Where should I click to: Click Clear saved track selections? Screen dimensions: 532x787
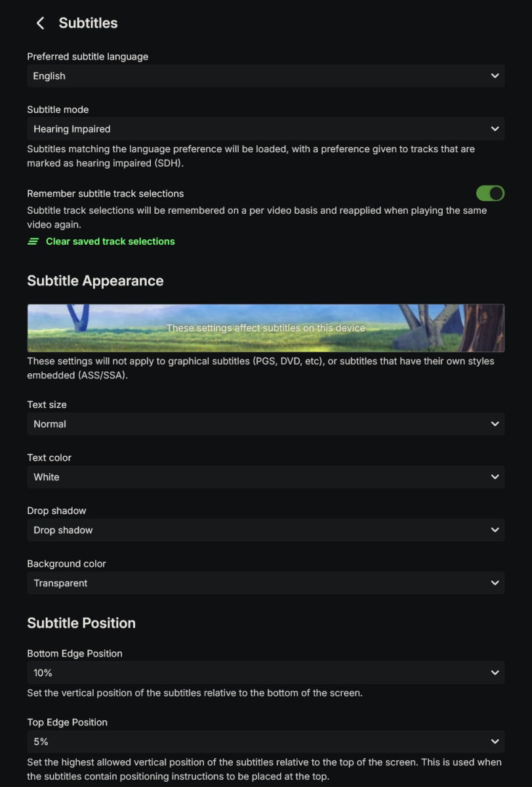click(x=110, y=241)
